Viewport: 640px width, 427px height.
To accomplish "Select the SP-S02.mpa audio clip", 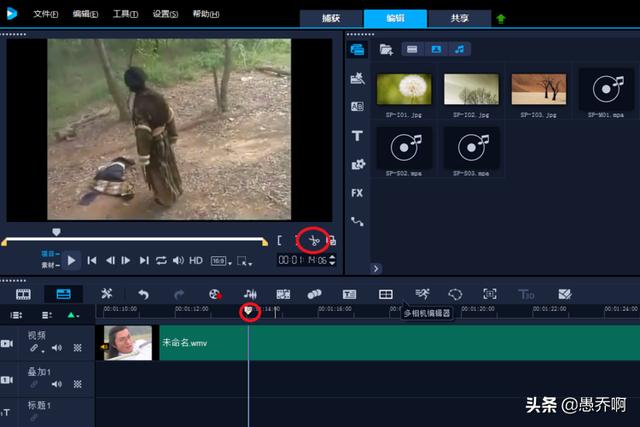I will (404, 148).
